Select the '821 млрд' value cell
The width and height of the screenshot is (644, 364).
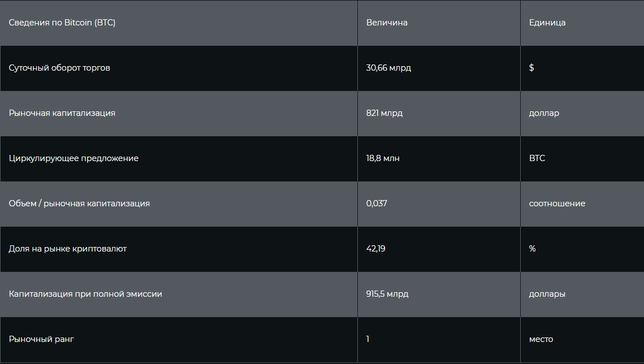pyautogui.click(x=384, y=113)
